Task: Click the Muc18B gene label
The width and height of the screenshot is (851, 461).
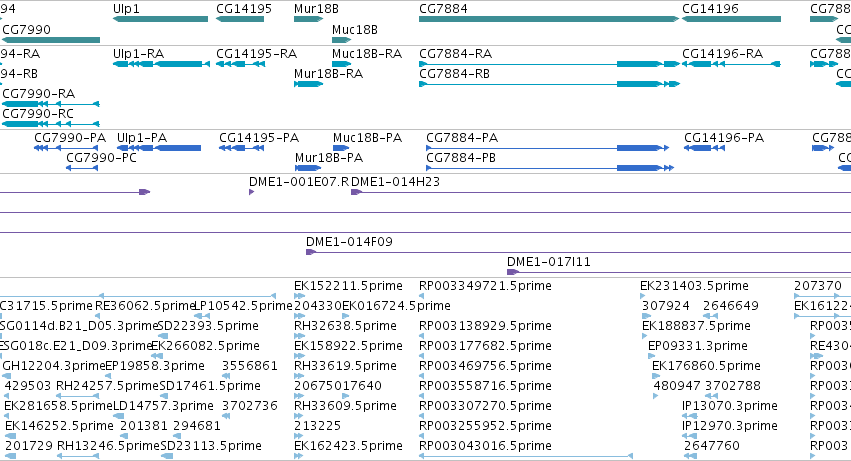Action: (355, 29)
